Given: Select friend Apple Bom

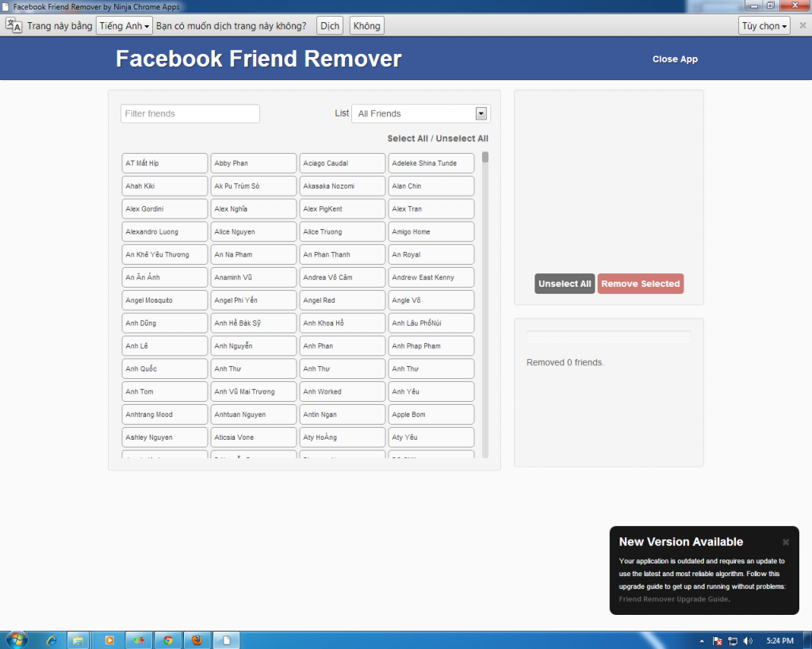Looking at the screenshot, I should (x=431, y=414).
